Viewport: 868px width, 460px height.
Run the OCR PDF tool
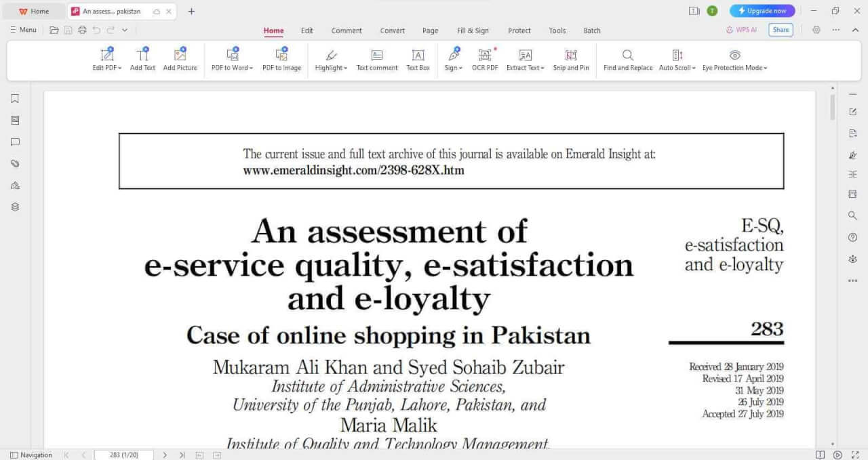(x=485, y=60)
